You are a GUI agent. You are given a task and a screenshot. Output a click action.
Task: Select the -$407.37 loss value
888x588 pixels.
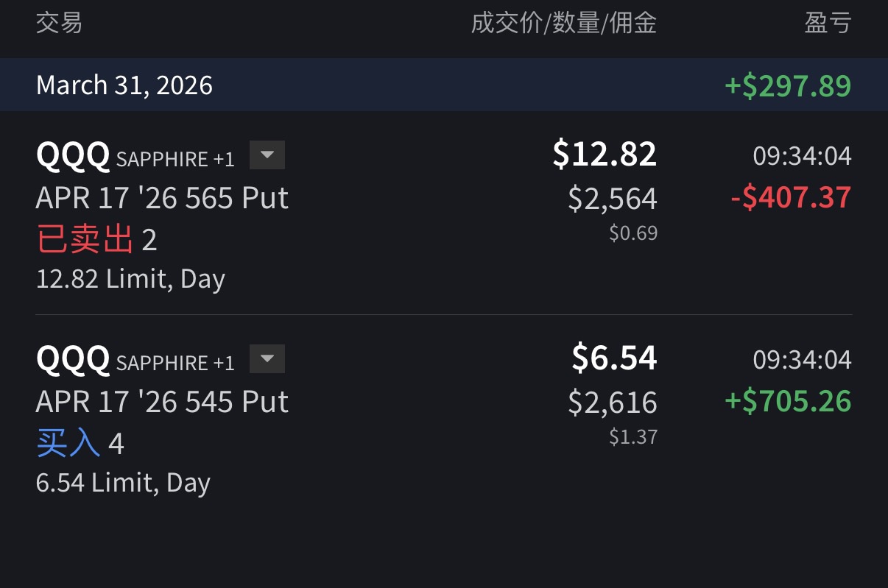tap(791, 197)
